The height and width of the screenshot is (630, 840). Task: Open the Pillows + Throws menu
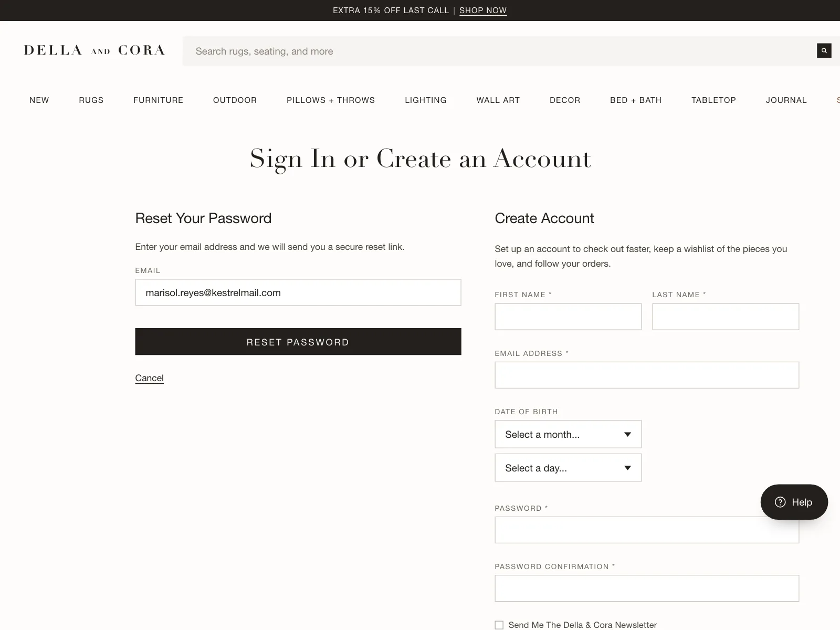click(x=331, y=100)
